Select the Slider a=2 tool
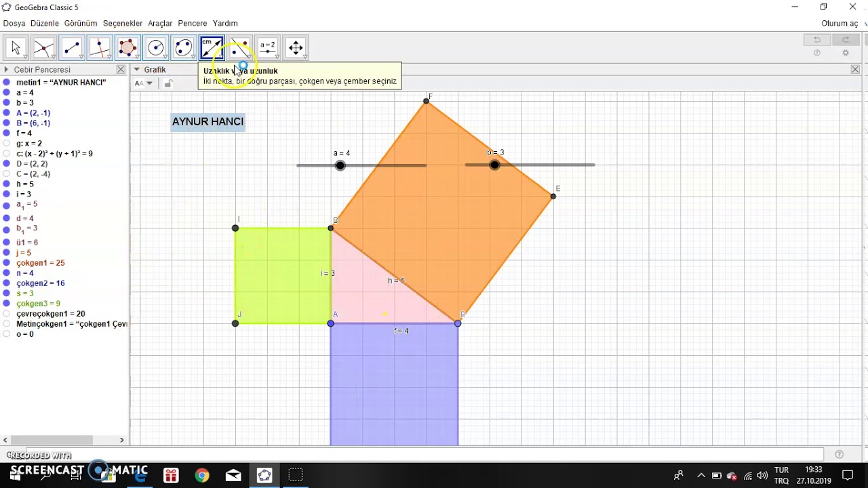The width and height of the screenshot is (868, 488). (x=268, y=47)
